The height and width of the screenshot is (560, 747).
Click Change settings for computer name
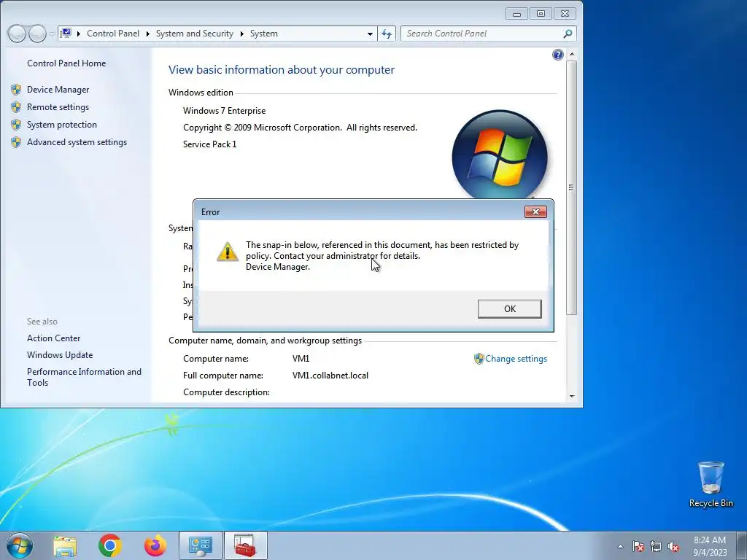[516, 359]
